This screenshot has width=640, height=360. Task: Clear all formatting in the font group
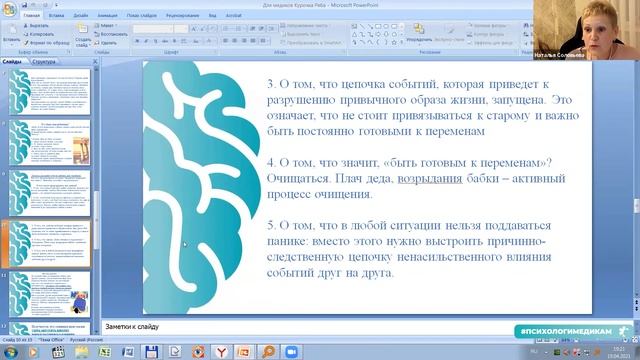(213, 29)
